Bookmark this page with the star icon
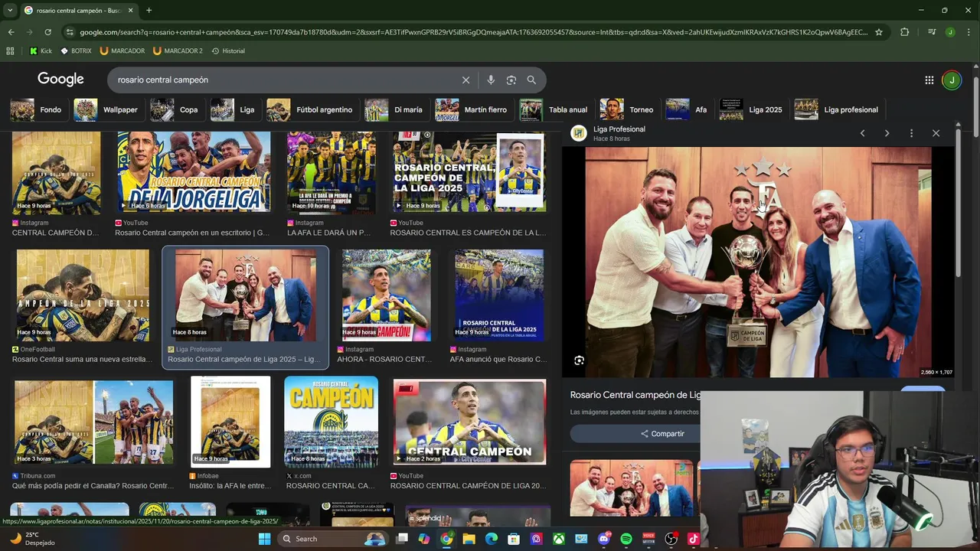This screenshot has height=551, width=980. (x=879, y=32)
